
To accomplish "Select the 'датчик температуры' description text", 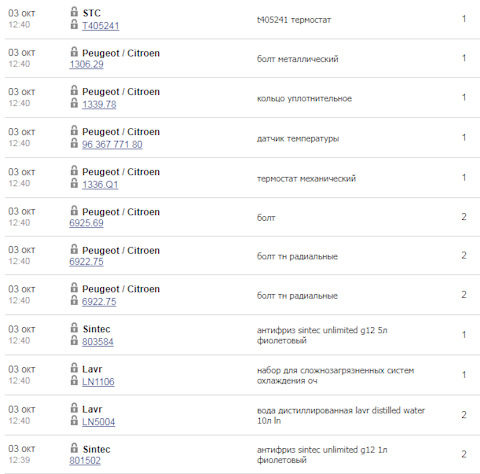I will point(298,139).
